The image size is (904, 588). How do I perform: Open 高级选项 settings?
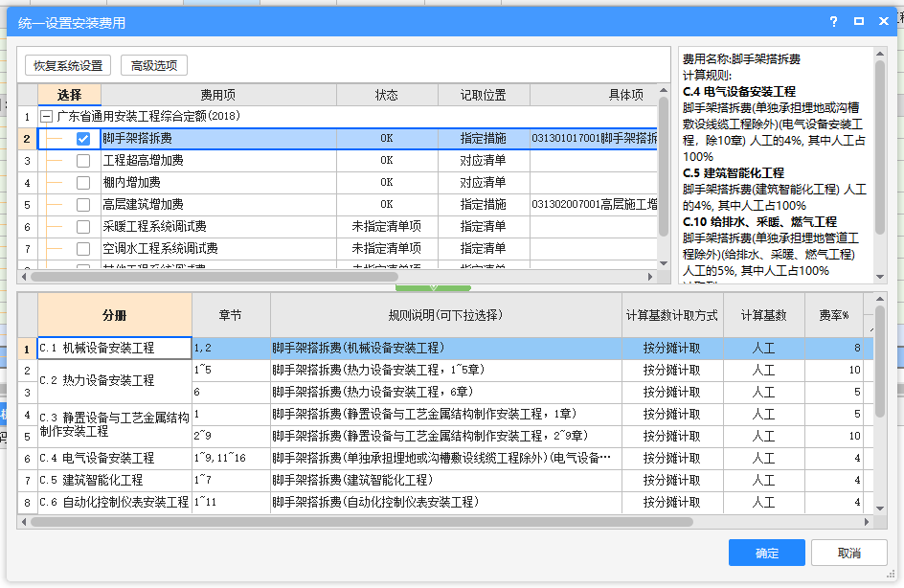154,66
